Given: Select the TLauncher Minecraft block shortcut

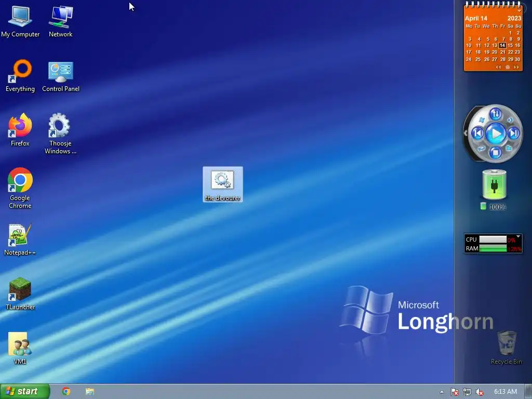Looking at the screenshot, I should pos(20,294).
